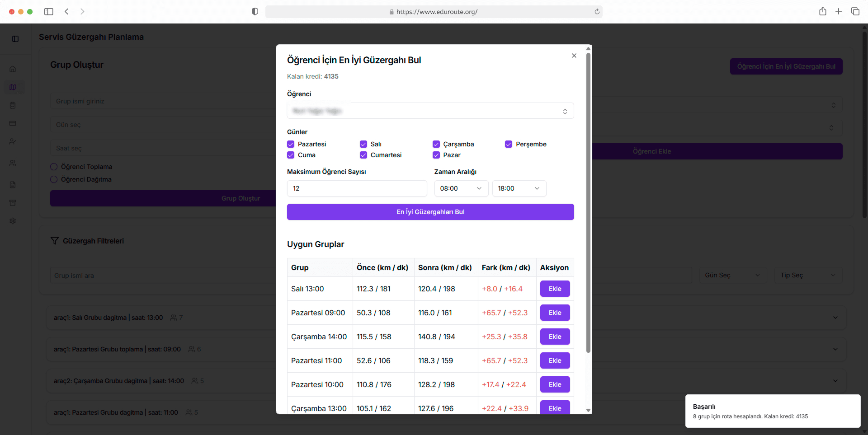Click Ekle for Pazartesi 11:00 group
This screenshot has height=435, width=868.
point(555,360)
